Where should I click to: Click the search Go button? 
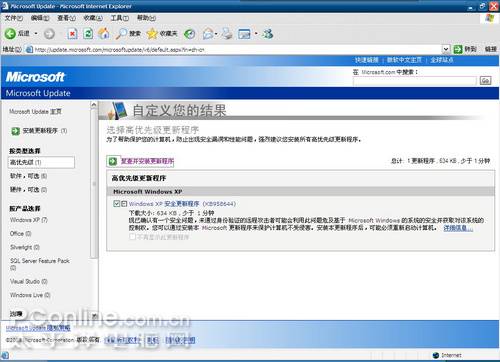point(485,81)
